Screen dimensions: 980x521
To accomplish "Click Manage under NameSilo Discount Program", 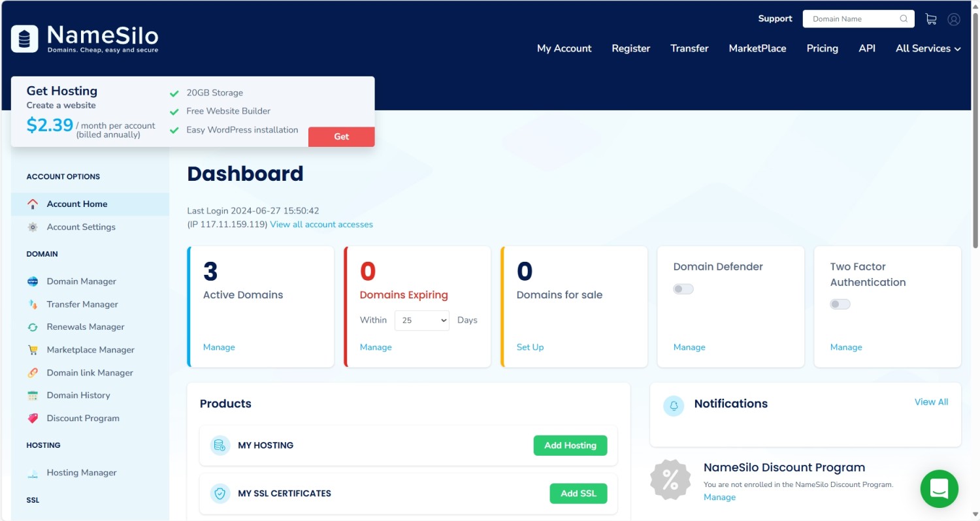I will point(719,497).
